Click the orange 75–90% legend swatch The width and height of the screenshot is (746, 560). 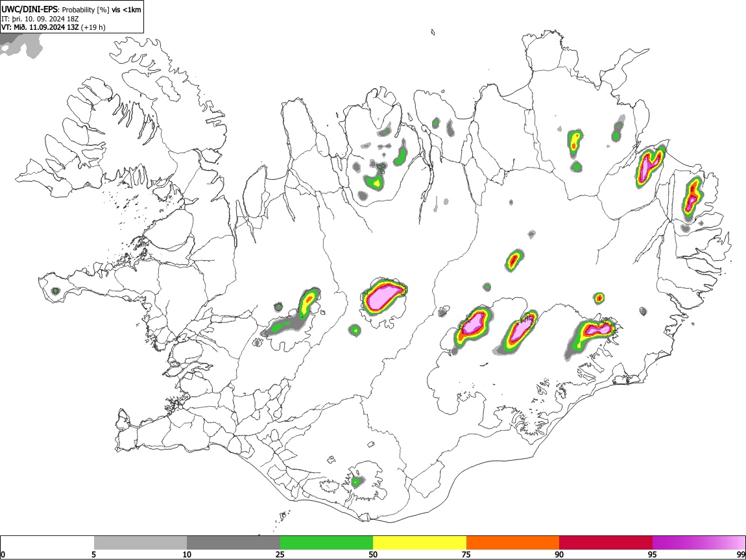tap(513, 543)
